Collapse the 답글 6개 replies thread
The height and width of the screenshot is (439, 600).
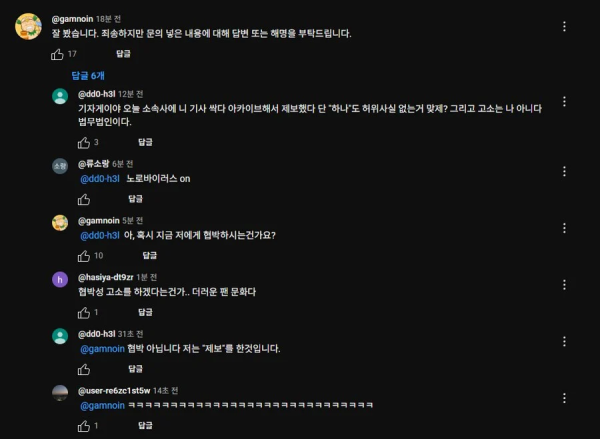[x=88, y=75]
